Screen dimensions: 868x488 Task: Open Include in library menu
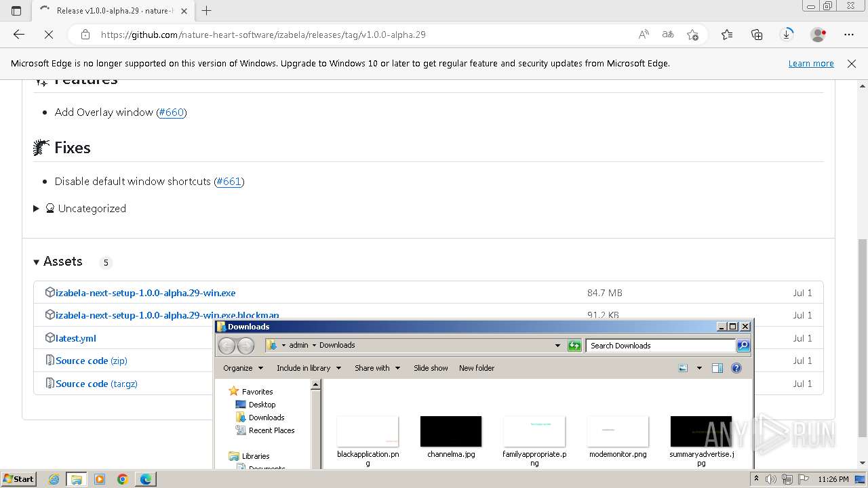(x=309, y=368)
